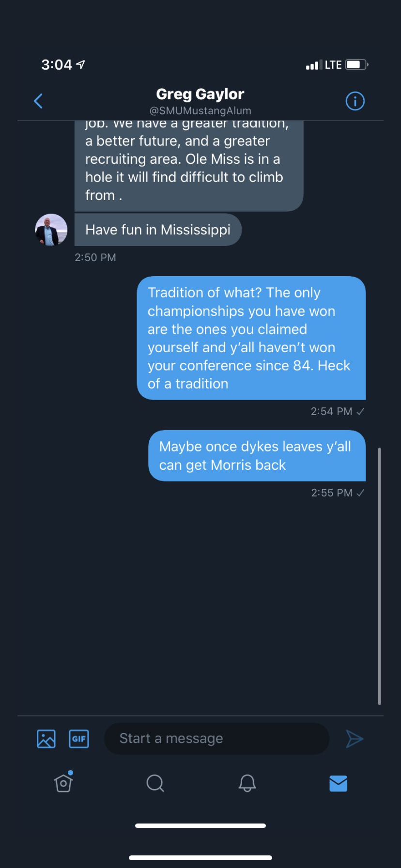Tap the 'Have fun in Mississippi' message
The image size is (401, 868).
click(x=158, y=230)
